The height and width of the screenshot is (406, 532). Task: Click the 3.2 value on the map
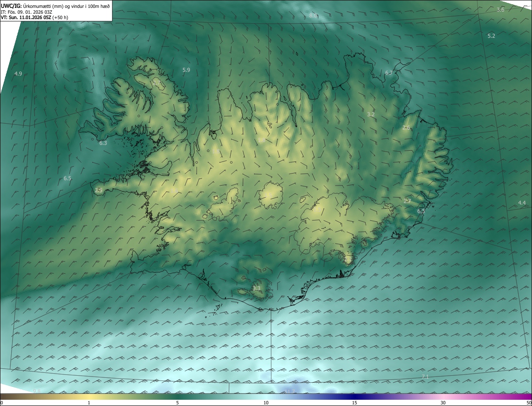pyautogui.click(x=371, y=114)
